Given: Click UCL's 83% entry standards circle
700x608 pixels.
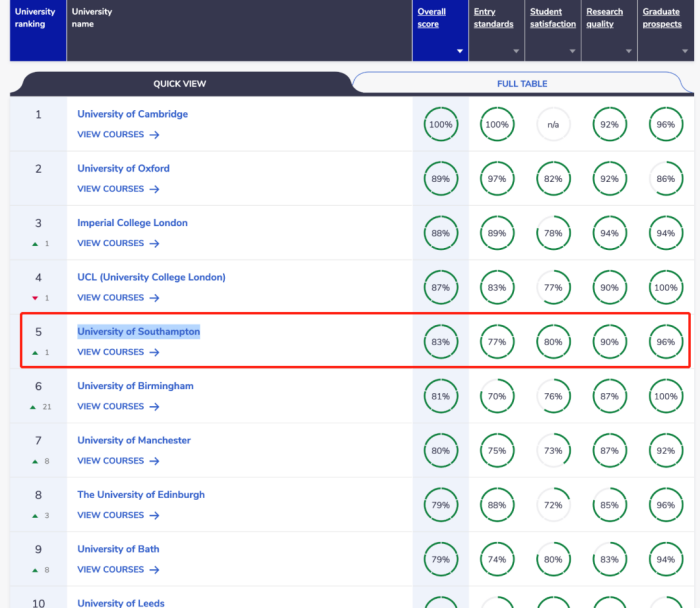Looking at the screenshot, I should (x=497, y=287).
